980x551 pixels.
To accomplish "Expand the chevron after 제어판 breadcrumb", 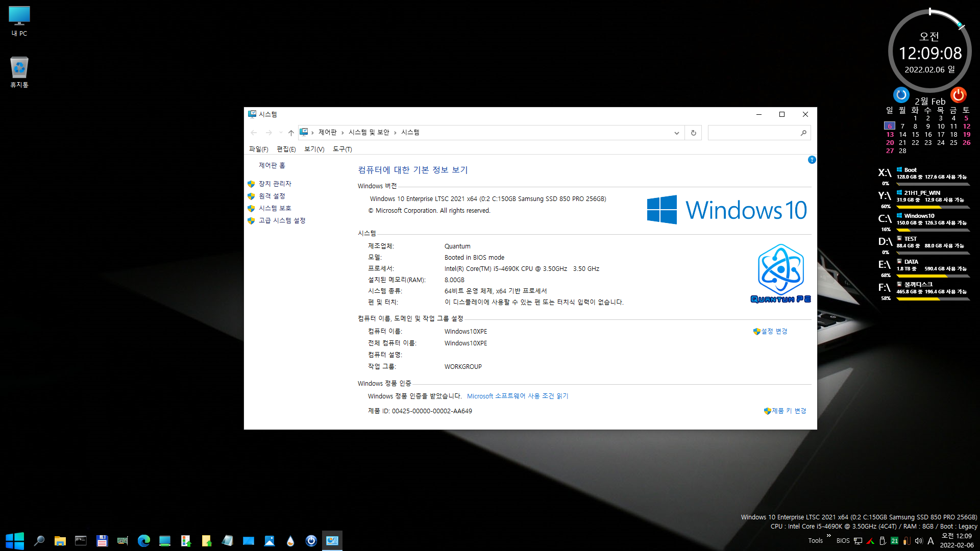I will pos(342,133).
